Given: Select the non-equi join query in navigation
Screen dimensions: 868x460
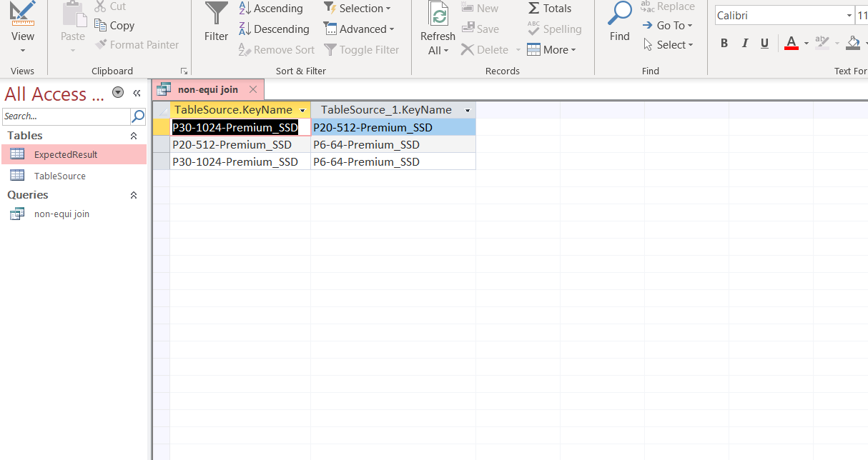Looking at the screenshot, I should 74,214.
